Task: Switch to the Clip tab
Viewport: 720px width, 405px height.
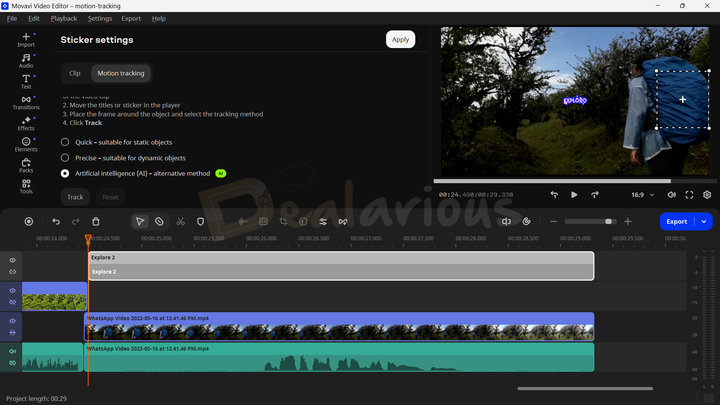Action: (x=75, y=73)
